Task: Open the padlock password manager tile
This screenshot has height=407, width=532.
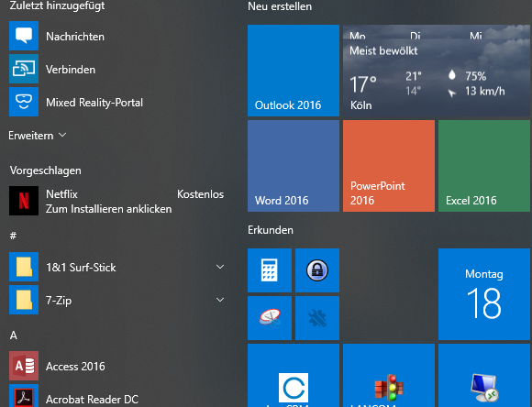Action: coord(317,270)
